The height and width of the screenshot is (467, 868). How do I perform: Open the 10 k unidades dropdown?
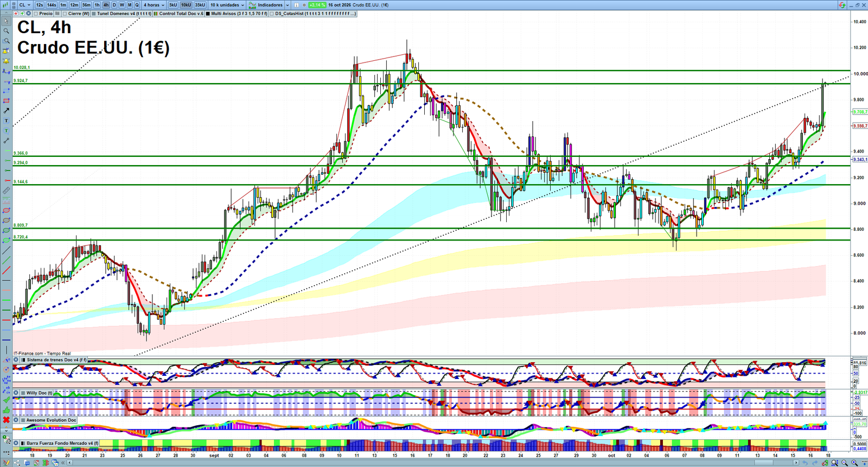227,5
